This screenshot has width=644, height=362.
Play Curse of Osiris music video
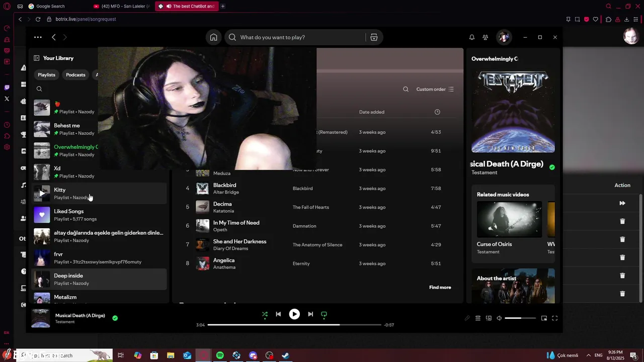(509, 219)
